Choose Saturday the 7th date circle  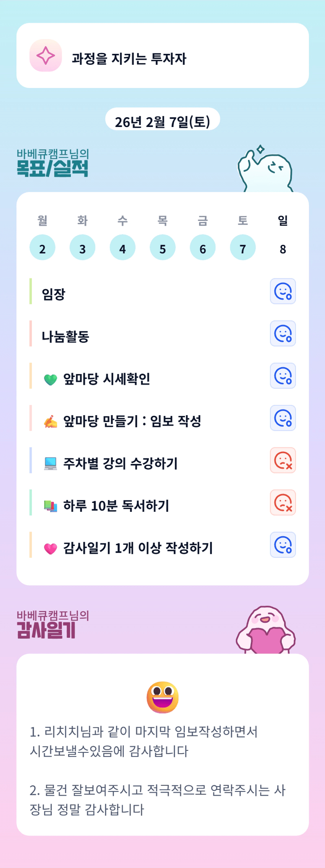[243, 248]
